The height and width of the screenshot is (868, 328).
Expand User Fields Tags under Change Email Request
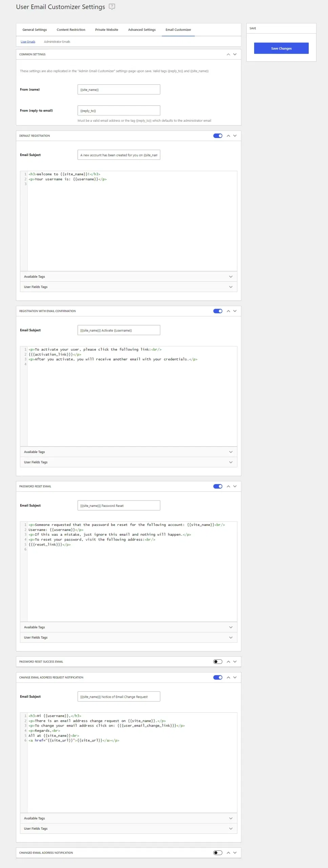coord(128,828)
